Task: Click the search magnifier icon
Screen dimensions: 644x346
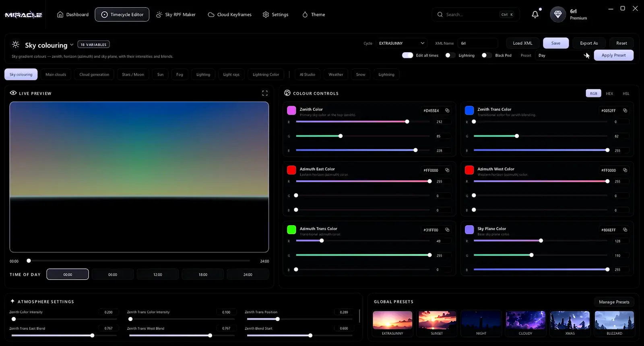Action: (440, 14)
